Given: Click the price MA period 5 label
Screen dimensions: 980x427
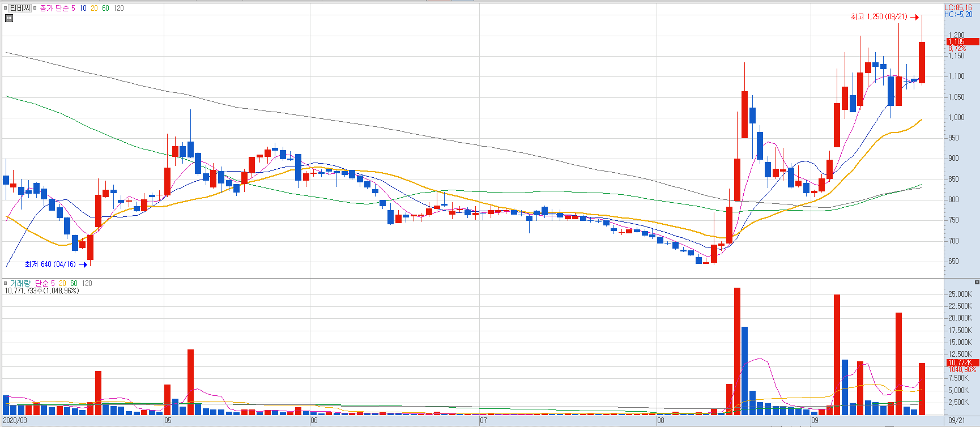Looking at the screenshot, I should click(73, 8).
